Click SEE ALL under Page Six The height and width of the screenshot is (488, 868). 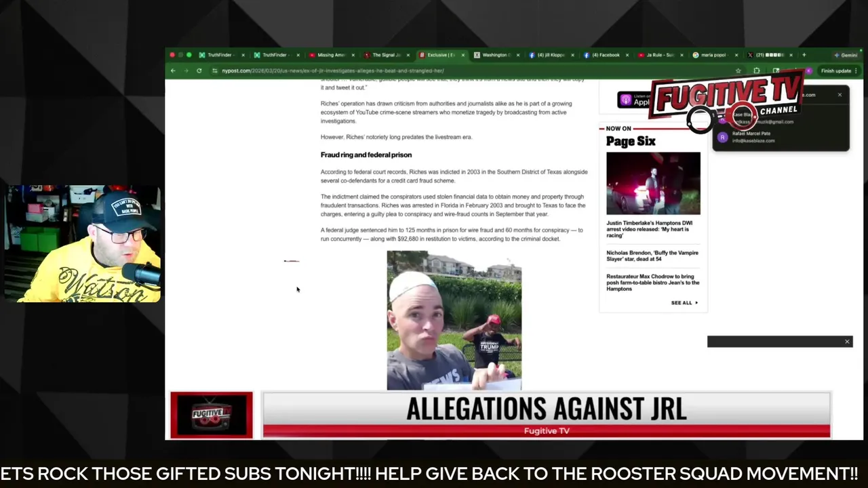click(684, 303)
